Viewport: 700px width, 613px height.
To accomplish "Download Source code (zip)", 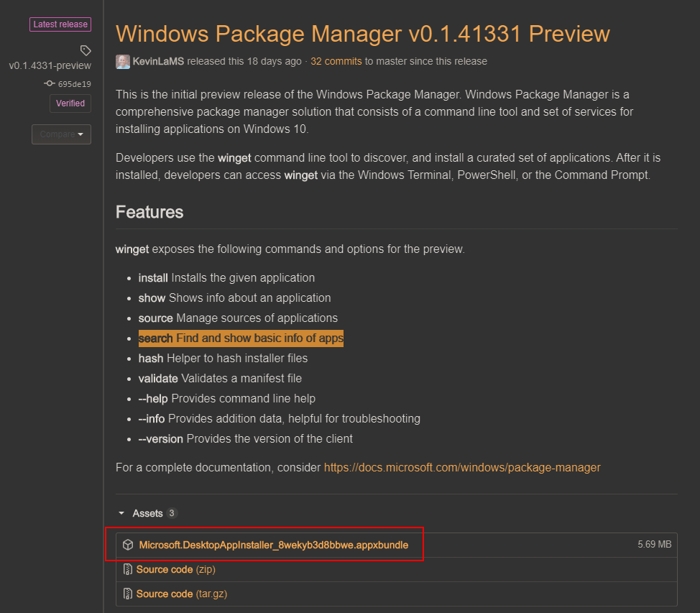I will 176,569.
